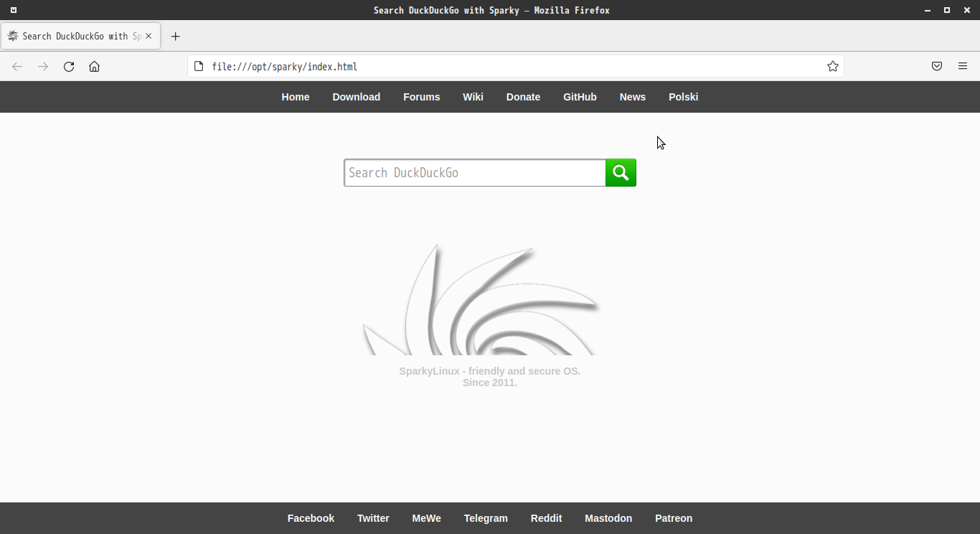Viewport: 980px width, 534px height.
Task: Open the Home link in top navigation
Action: (x=296, y=97)
